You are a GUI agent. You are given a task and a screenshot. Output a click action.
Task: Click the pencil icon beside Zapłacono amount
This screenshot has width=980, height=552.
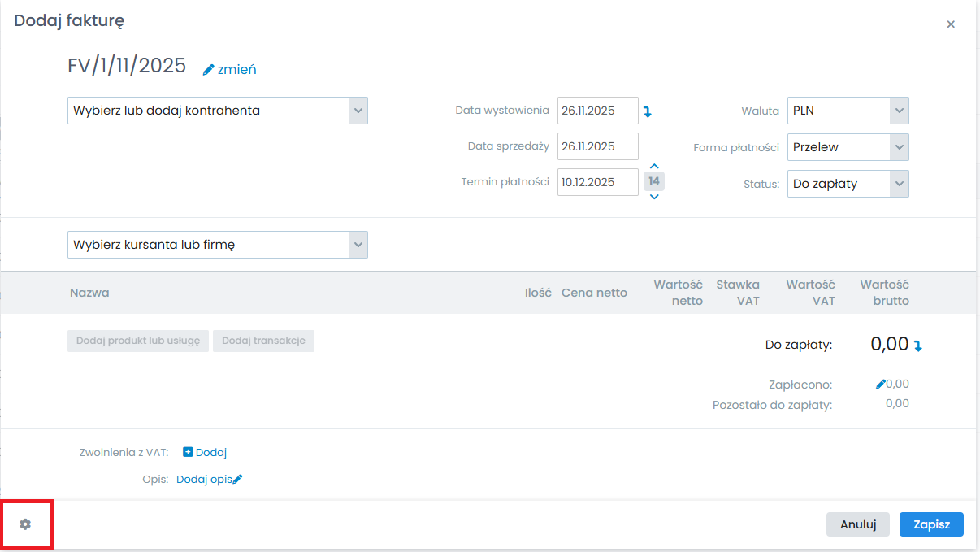pyautogui.click(x=880, y=385)
